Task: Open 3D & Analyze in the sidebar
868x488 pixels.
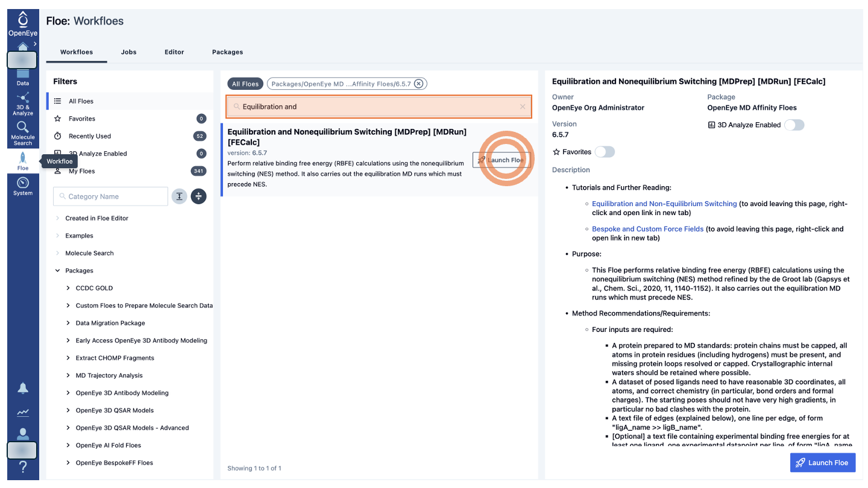Action: pyautogui.click(x=23, y=104)
